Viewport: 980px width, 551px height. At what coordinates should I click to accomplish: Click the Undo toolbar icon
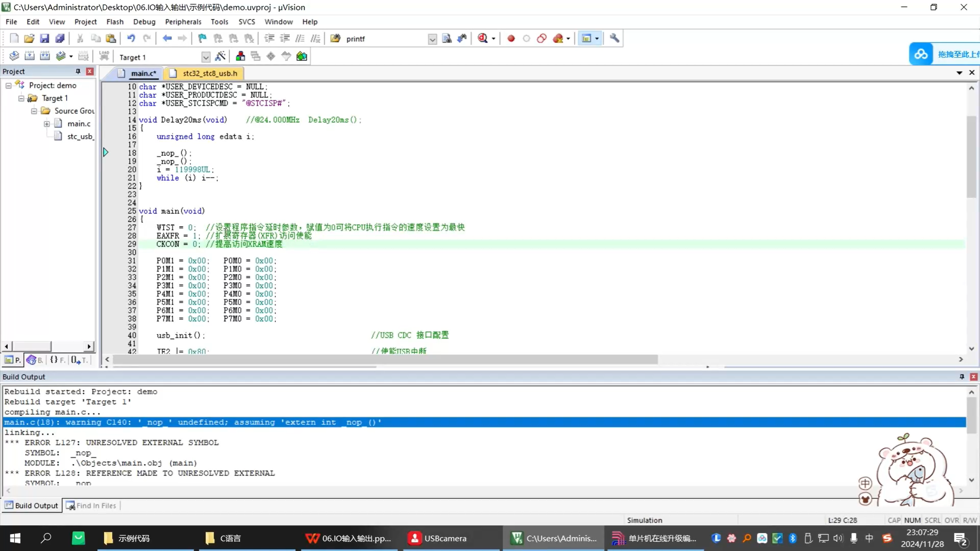[131, 38]
